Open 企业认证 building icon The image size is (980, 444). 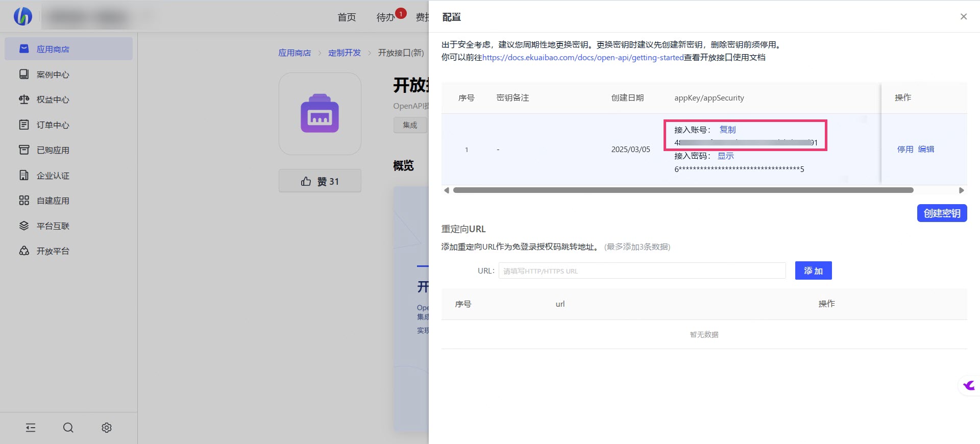(24, 176)
